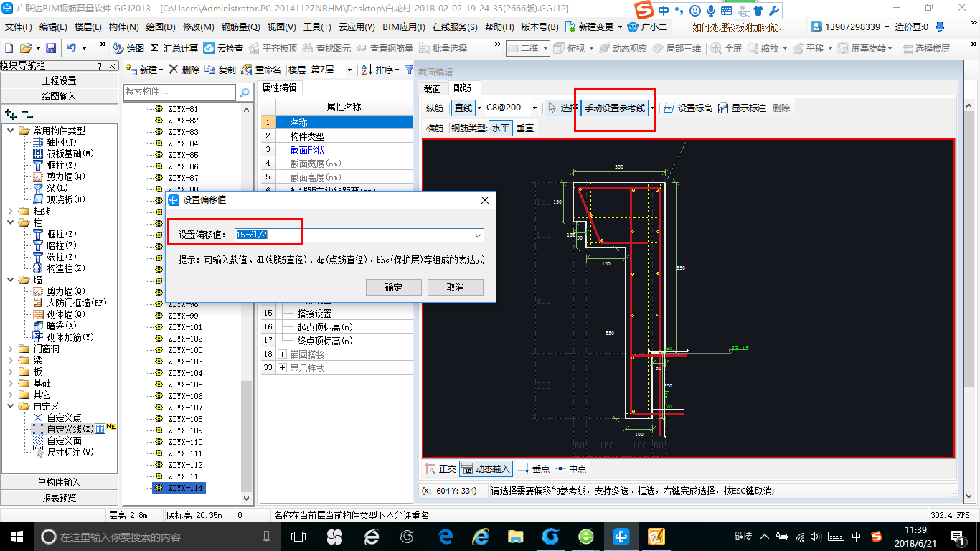Click the save disk icon
The image size is (980, 551).
point(51,48)
